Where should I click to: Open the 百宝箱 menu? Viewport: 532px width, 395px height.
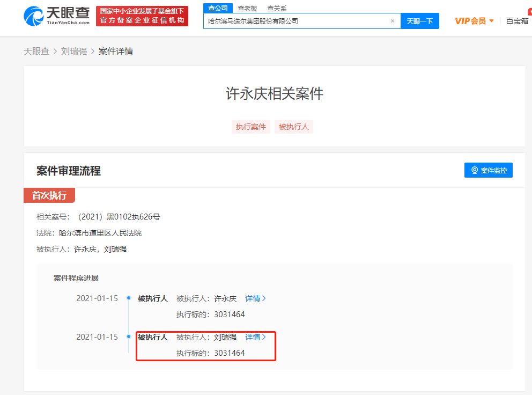coord(517,21)
